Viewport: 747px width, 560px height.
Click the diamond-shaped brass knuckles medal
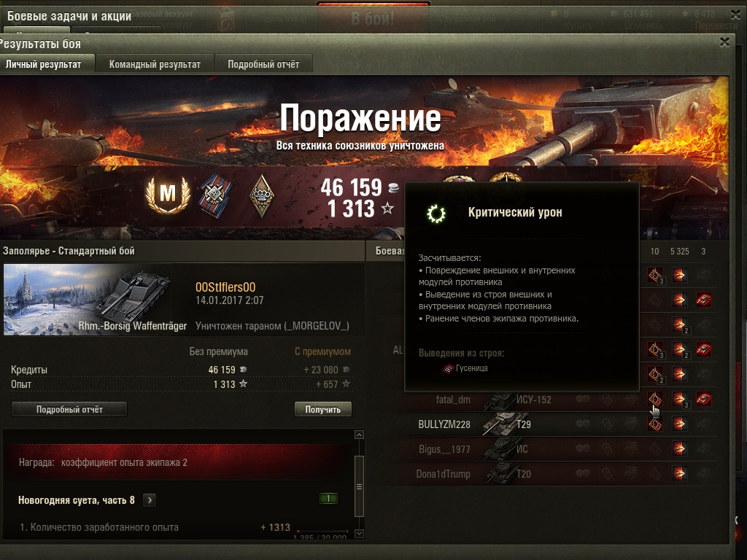[262, 195]
